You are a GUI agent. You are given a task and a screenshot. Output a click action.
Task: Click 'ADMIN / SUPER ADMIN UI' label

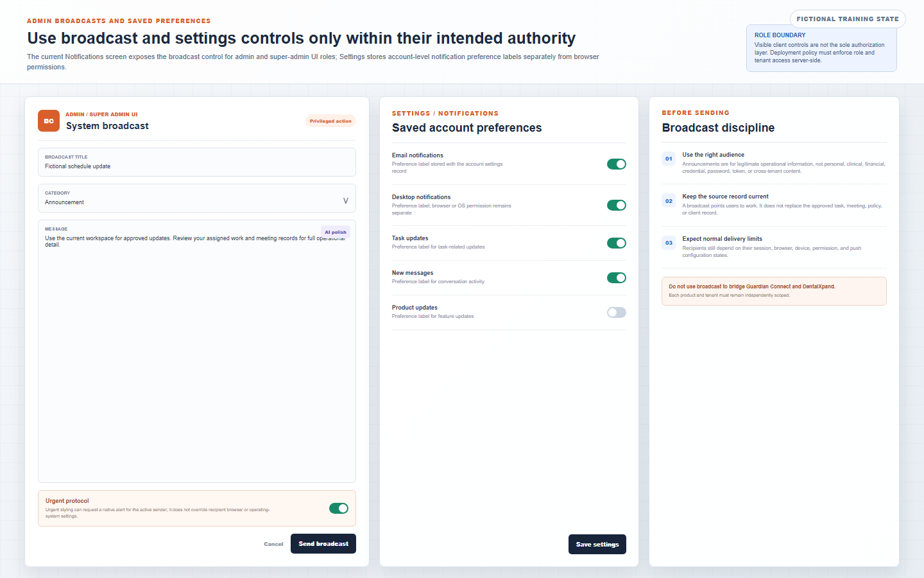point(101,114)
